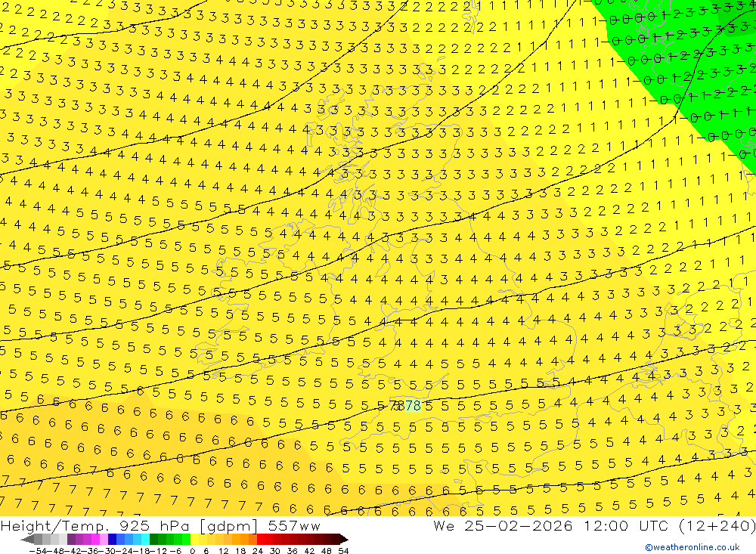Click the 0 legend scale value
This screenshot has width=756, height=554.
tap(192, 551)
